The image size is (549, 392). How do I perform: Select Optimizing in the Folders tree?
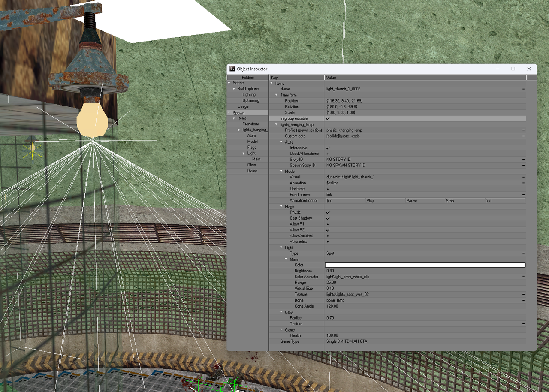pyautogui.click(x=251, y=101)
